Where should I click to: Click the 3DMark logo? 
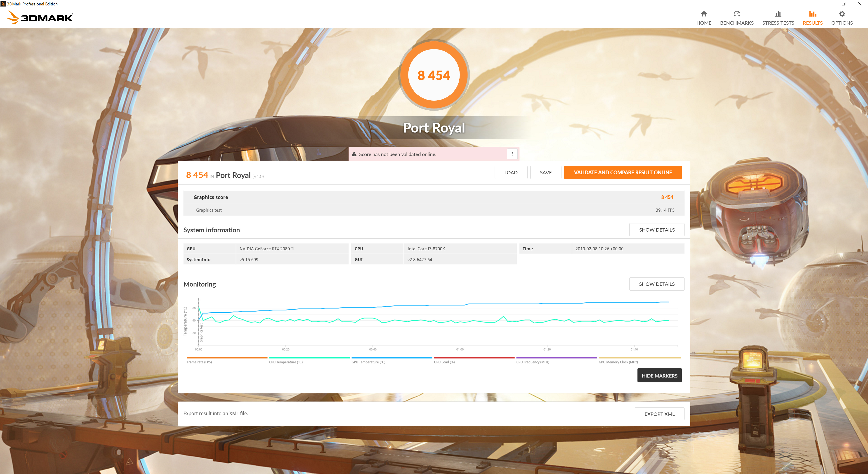(x=40, y=17)
